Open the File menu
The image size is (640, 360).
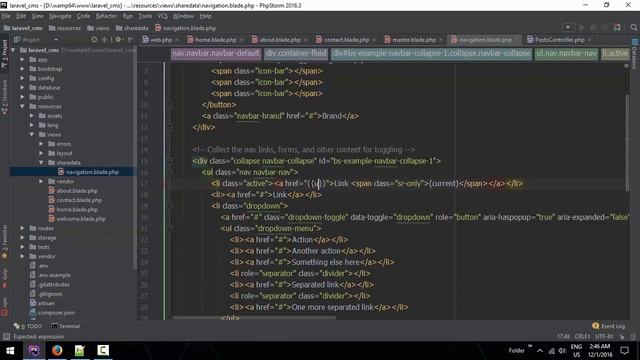click(x=6, y=16)
